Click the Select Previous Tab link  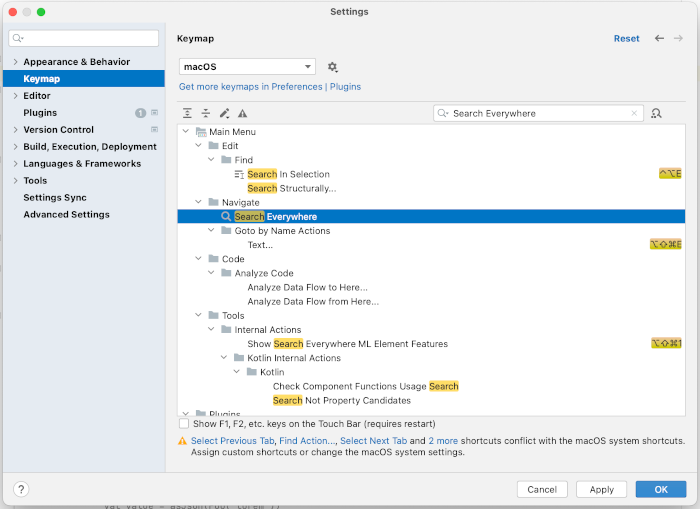coord(233,441)
